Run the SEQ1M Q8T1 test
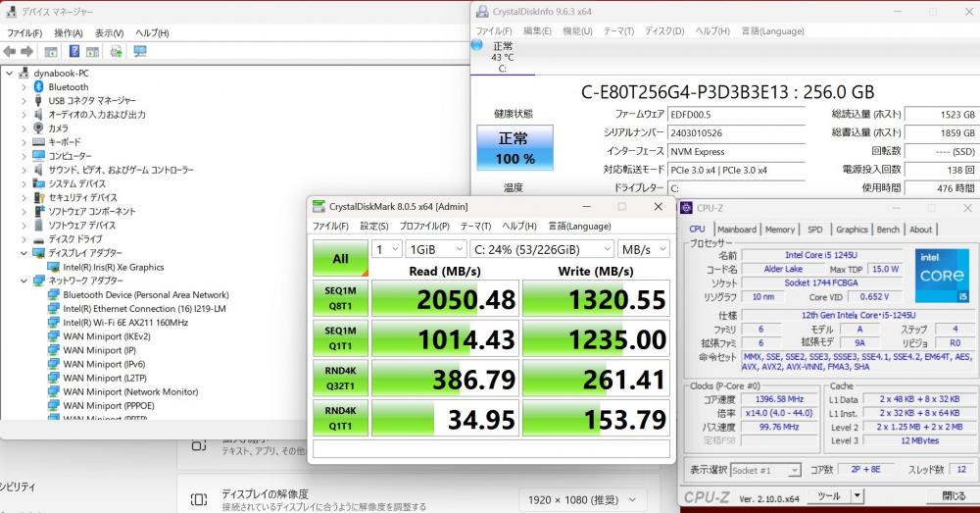980x513 pixels. 340,298
